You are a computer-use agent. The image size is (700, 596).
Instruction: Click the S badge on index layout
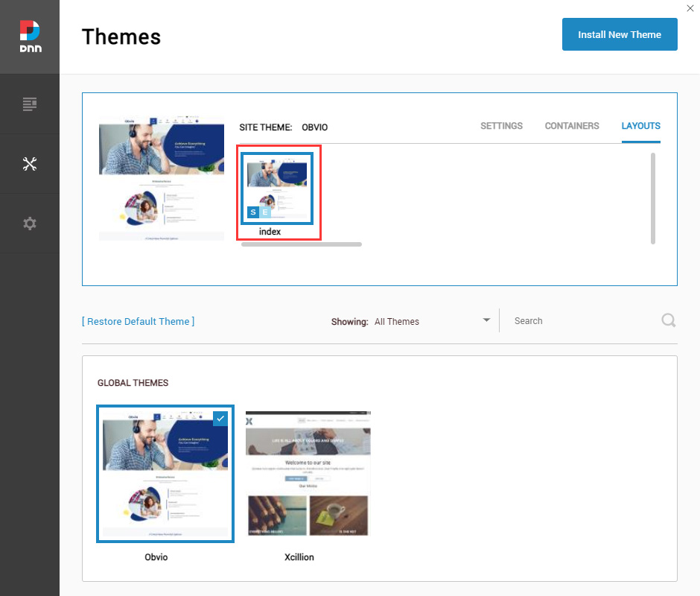click(253, 212)
